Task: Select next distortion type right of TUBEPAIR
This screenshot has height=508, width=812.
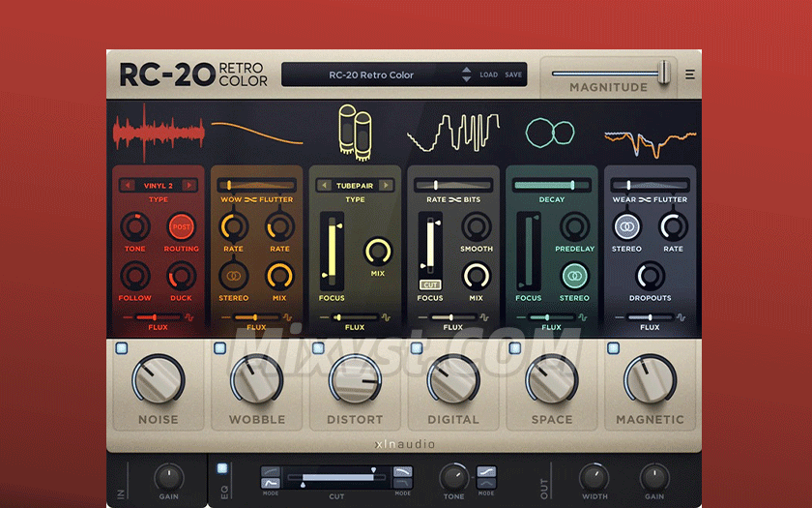Action: click(x=386, y=185)
